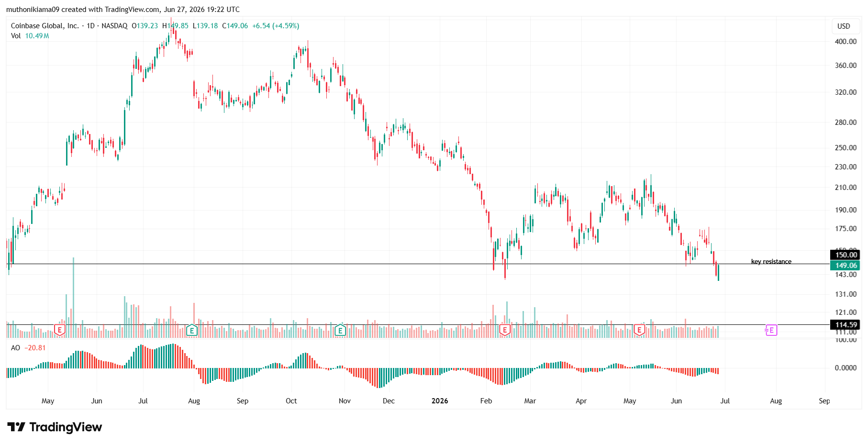Click the May 2025 earnings E marker

pos(59,330)
